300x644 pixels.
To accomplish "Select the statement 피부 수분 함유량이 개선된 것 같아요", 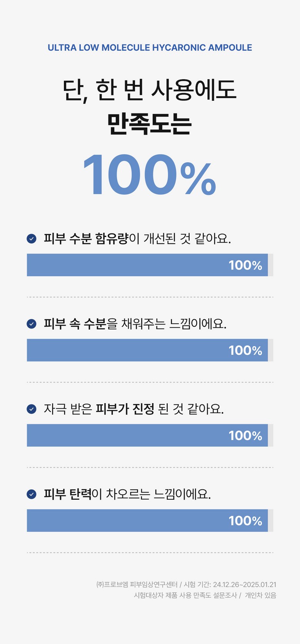I will click(137, 239).
